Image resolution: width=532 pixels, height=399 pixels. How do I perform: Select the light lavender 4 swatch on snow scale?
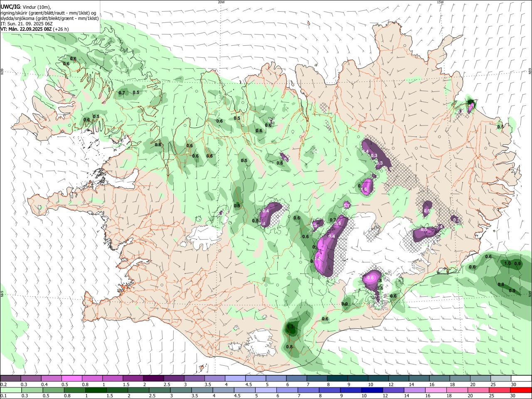coord(235,378)
